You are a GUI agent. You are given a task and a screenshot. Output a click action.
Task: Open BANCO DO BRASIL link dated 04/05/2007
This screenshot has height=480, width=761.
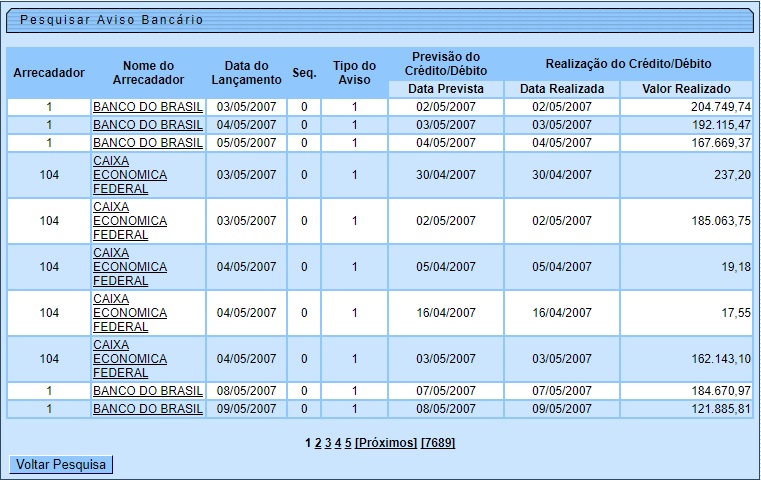coord(148,125)
